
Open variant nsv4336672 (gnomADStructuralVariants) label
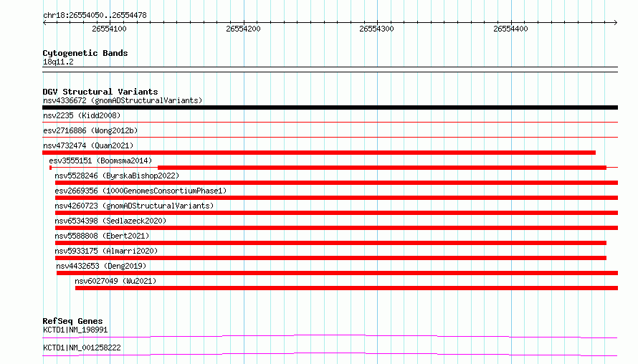click(x=123, y=100)
